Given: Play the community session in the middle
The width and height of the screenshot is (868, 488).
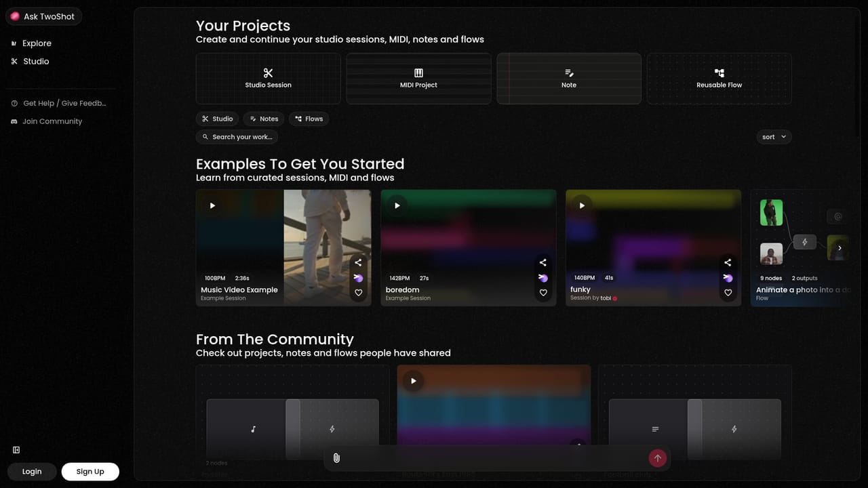Looking at the screenshot, I should click(413, 381).
